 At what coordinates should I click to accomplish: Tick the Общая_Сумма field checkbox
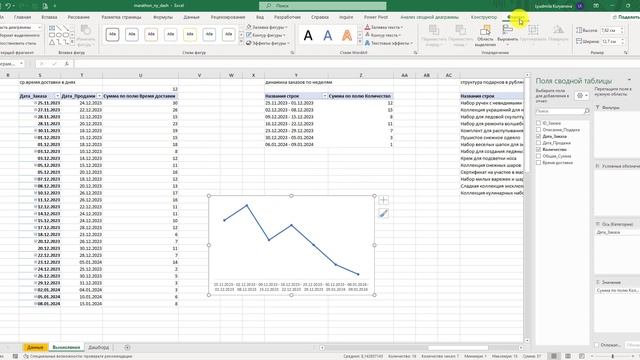538,156
